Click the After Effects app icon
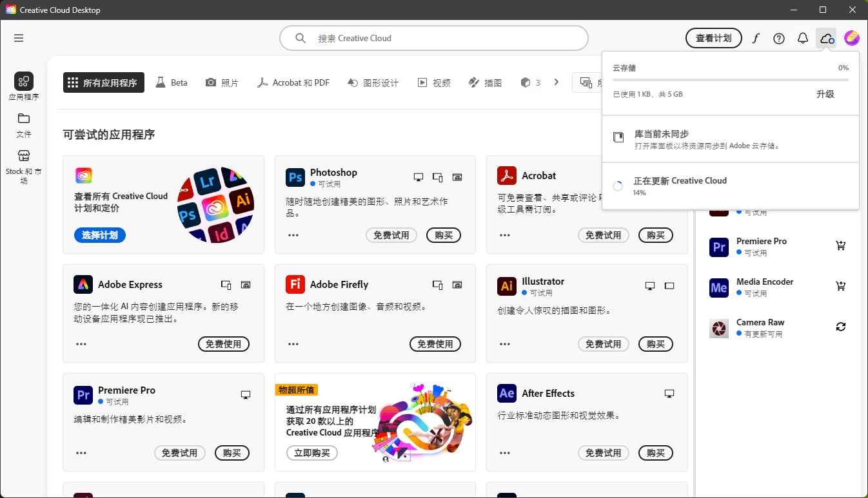The width and height of the screenshot is (868, 498). (x=507, y=393)
